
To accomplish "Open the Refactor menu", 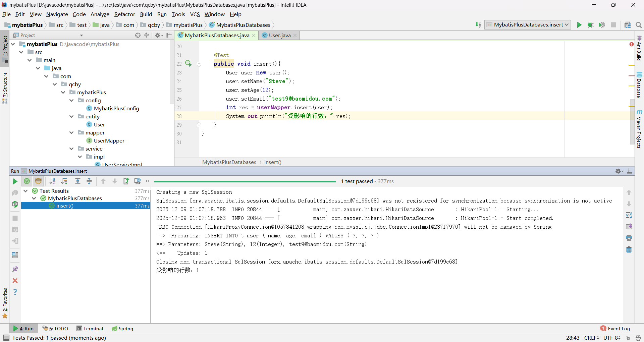I will point(124,14).
